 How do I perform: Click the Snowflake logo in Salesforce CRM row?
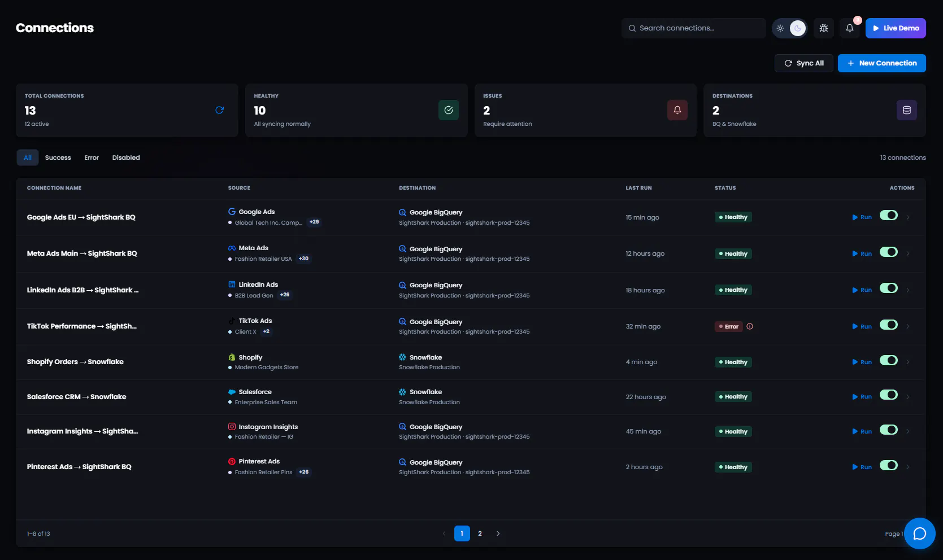pyautogui.click(x=402, y=392)
